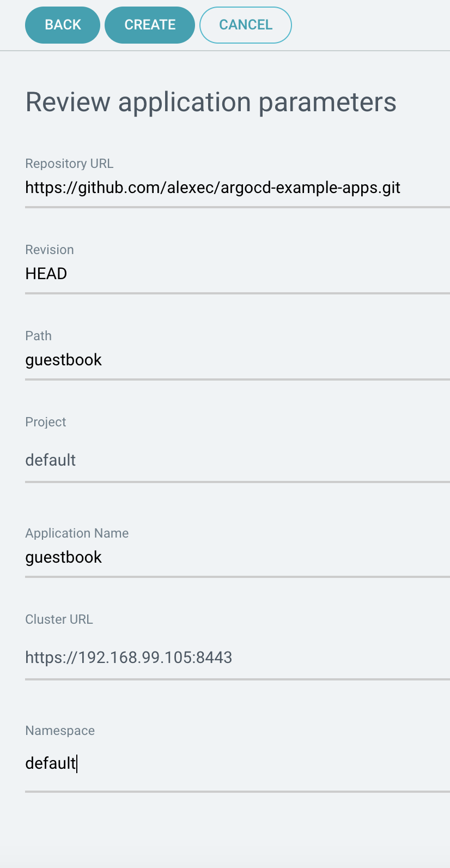Click the CREATE button to submit application
The height and width of the screenshot is (868, 450).
coord(150,25)
